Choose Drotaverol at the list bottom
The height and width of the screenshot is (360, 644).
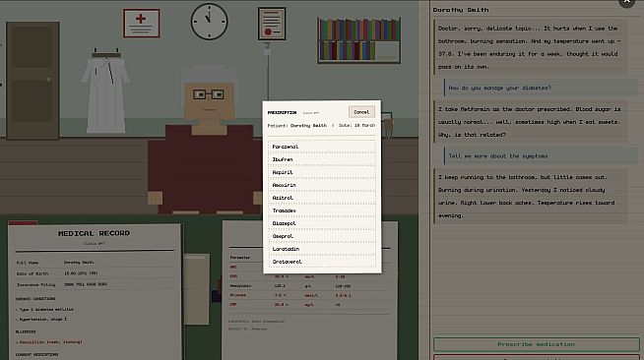pyautogui.click(x=322, y=262)
